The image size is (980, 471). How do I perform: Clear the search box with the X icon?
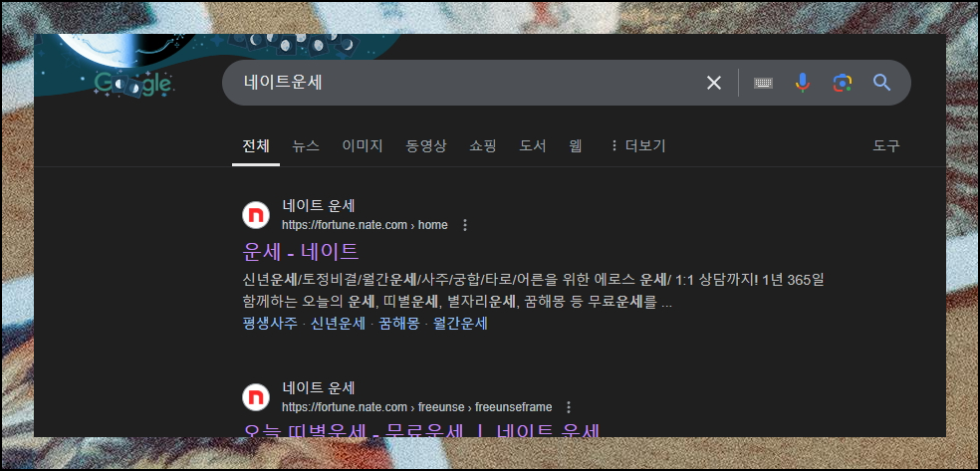pyautogui.click(x=714, y=83)
